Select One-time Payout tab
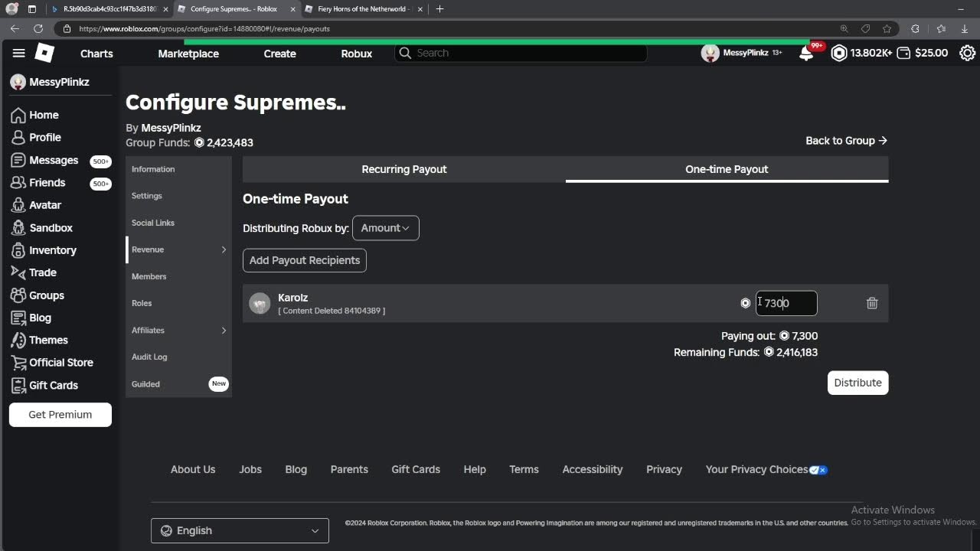 pos(727,169)
